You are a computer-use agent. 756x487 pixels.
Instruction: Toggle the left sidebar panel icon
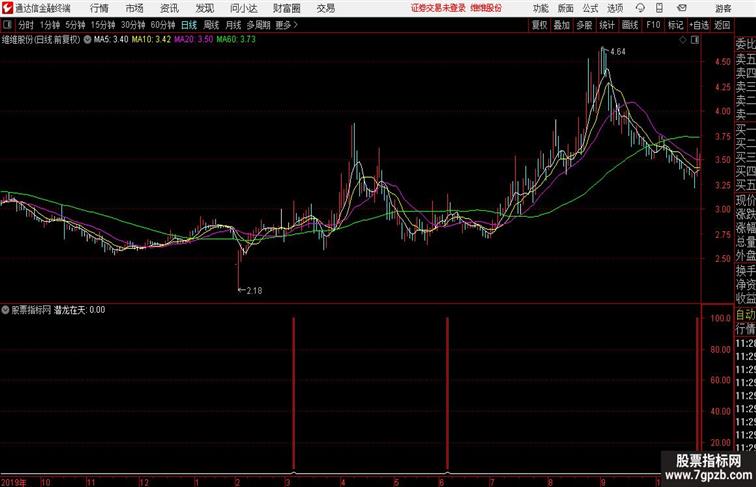7,25
